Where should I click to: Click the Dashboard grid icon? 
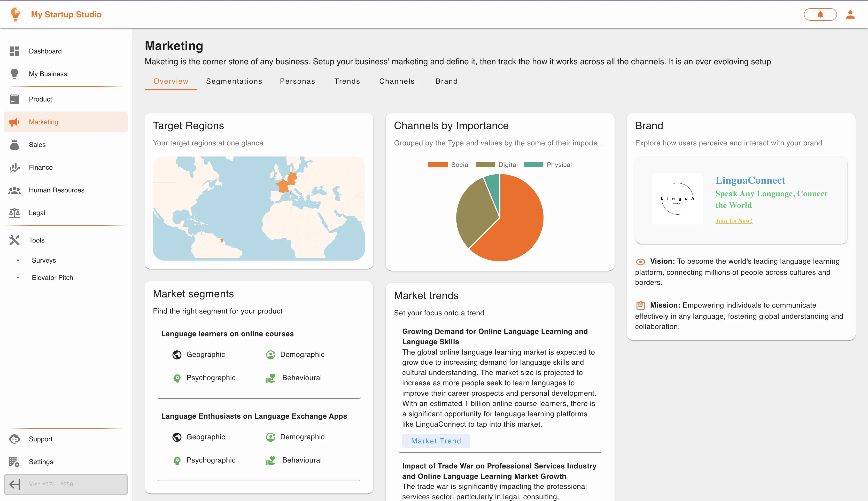click(14, 51)
